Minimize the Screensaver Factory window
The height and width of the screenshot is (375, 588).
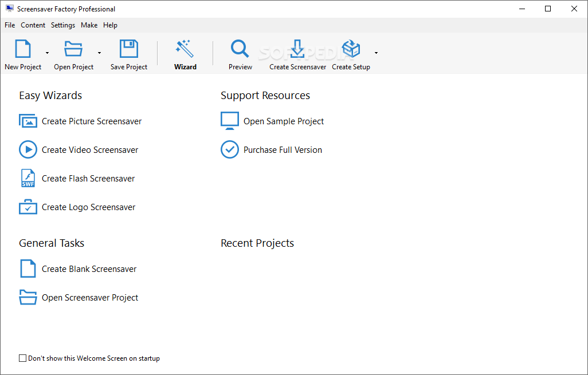(x=522, y=9)
